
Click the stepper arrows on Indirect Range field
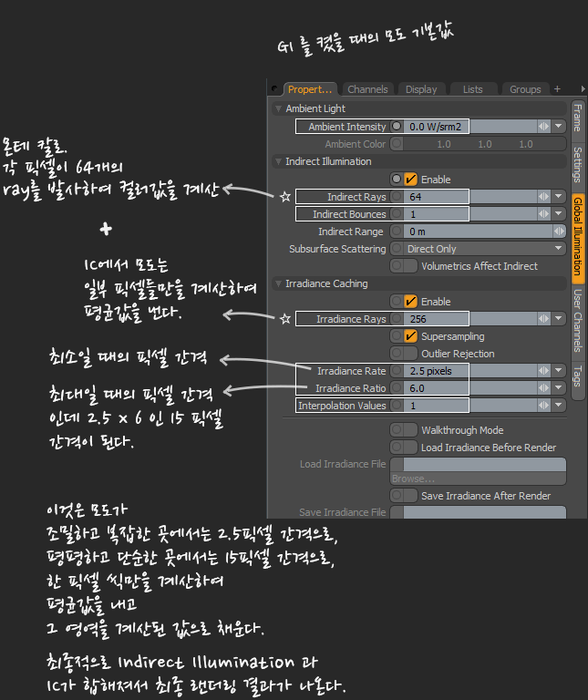coord(544,232)
